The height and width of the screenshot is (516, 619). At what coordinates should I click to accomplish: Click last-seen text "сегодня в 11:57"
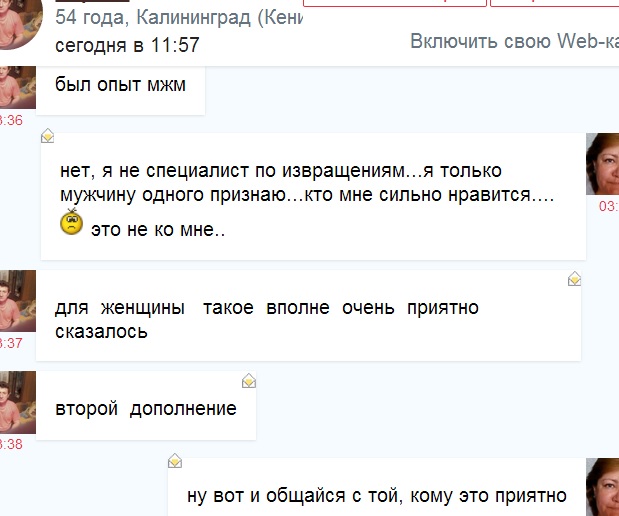pos(126,46)
